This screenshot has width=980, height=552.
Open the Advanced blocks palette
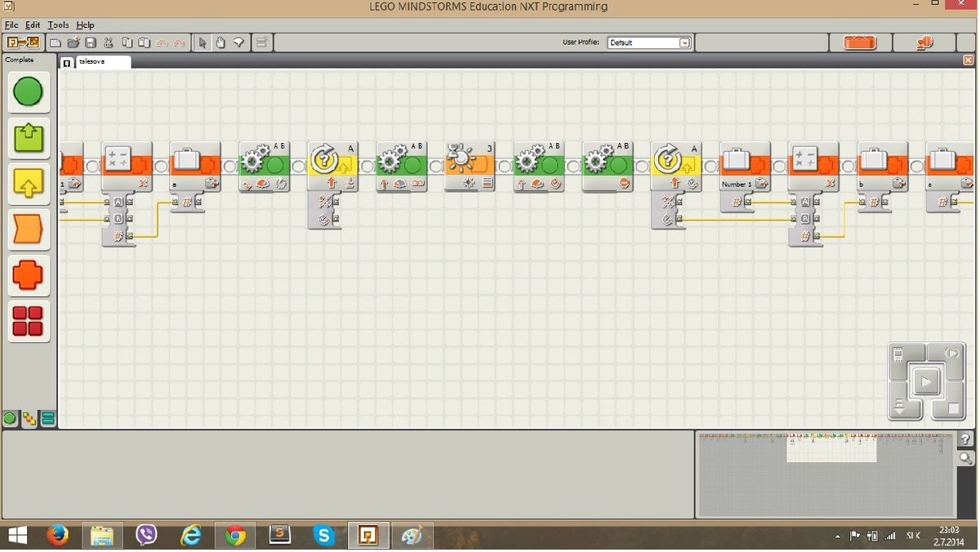[29, 321]
